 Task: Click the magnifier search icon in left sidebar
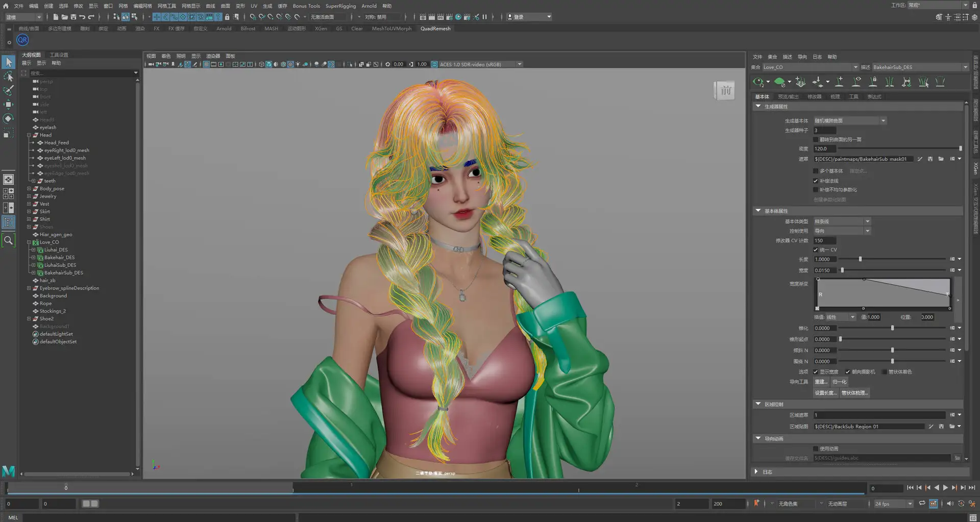tap(8, 240)
